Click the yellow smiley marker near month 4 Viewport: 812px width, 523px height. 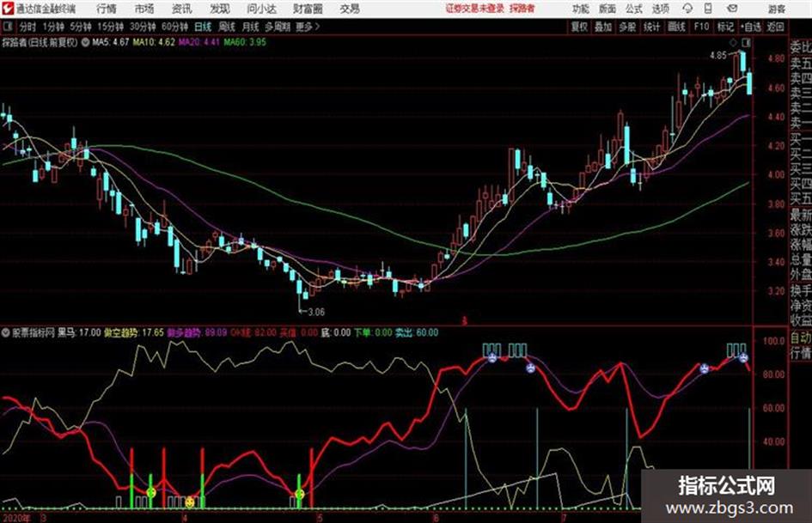190,502
